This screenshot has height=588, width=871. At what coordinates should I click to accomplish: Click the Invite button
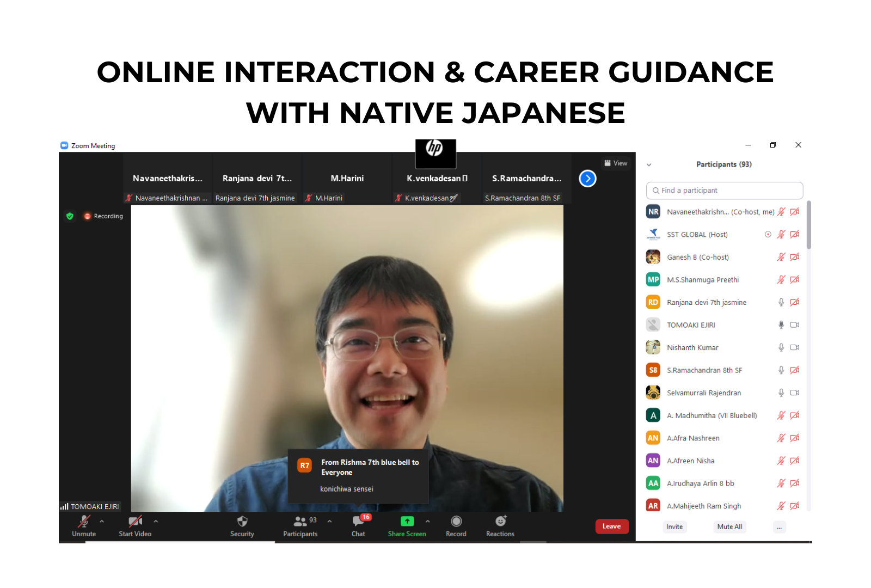pos(674,527)
